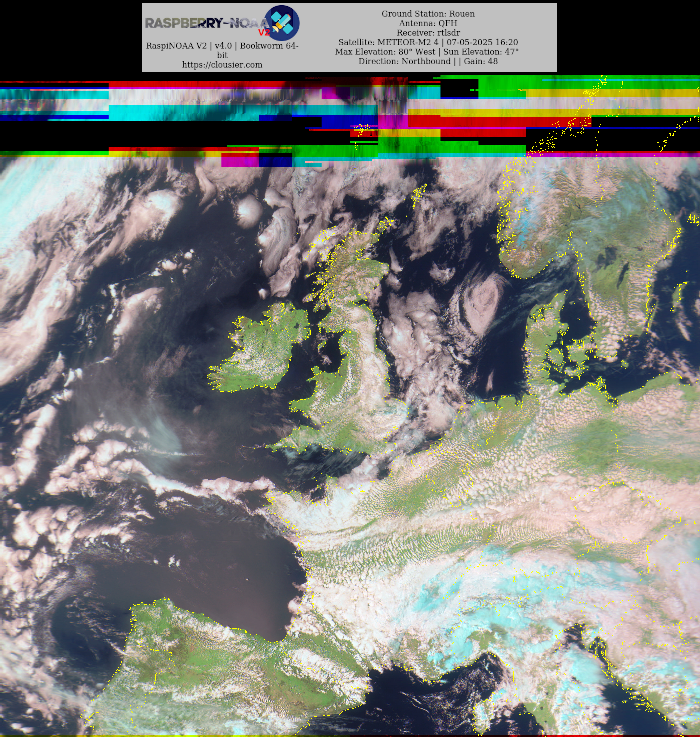Click the Raspberry-NOAA V2 satellite logo

point(222,23)
